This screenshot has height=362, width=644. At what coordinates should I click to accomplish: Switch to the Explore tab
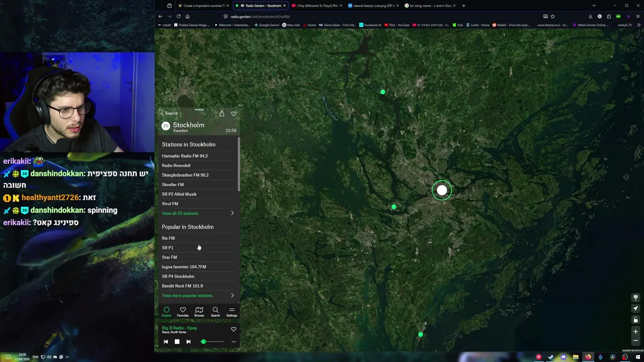(167, 312)
